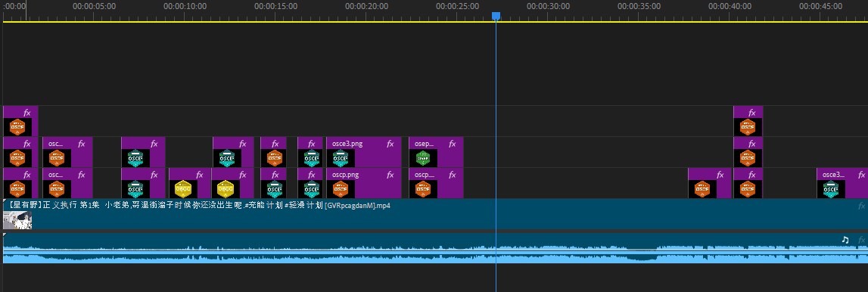Select orange badge thumbnail on 'oscp...' truncated clip
Viewport: 868px width, 292px height.
tap(423, 188)
